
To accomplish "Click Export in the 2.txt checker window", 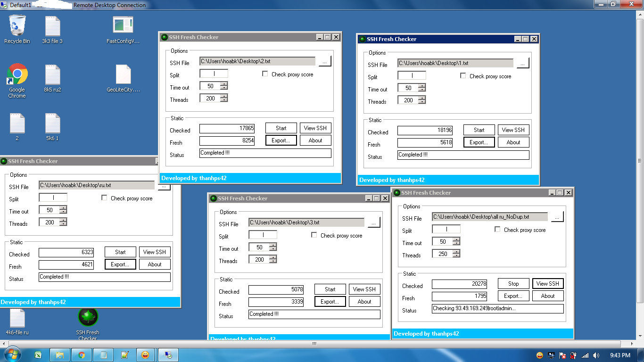I will pyautogui.click(x=281, y=140).
